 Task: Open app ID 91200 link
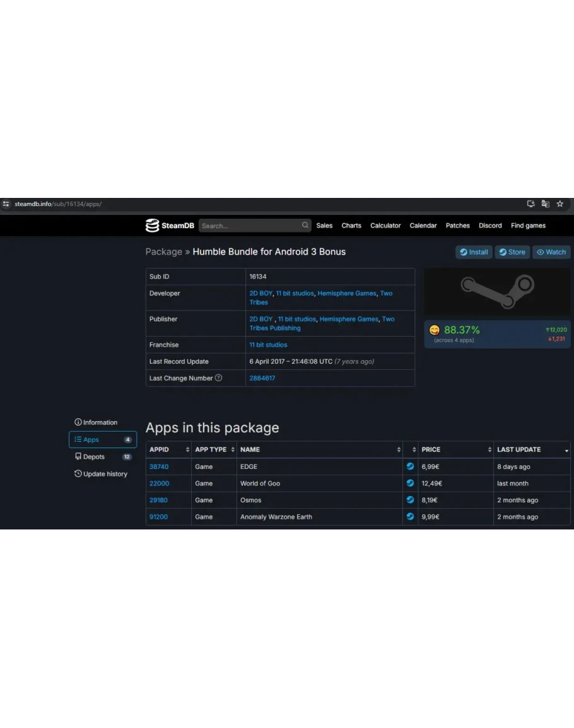(158, 517)
